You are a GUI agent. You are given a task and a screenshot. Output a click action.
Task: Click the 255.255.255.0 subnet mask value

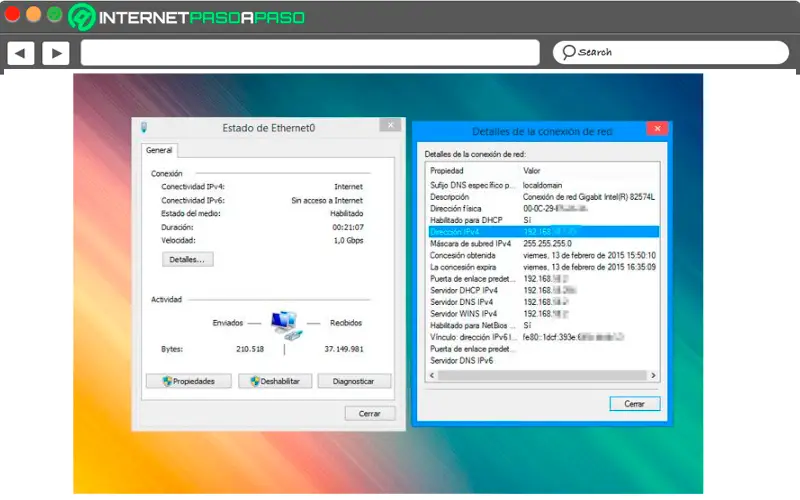tap(547, 243)
